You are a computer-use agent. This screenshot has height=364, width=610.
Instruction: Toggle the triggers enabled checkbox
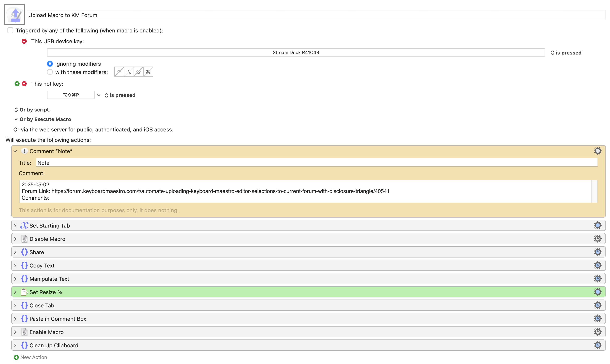(10, 30)
